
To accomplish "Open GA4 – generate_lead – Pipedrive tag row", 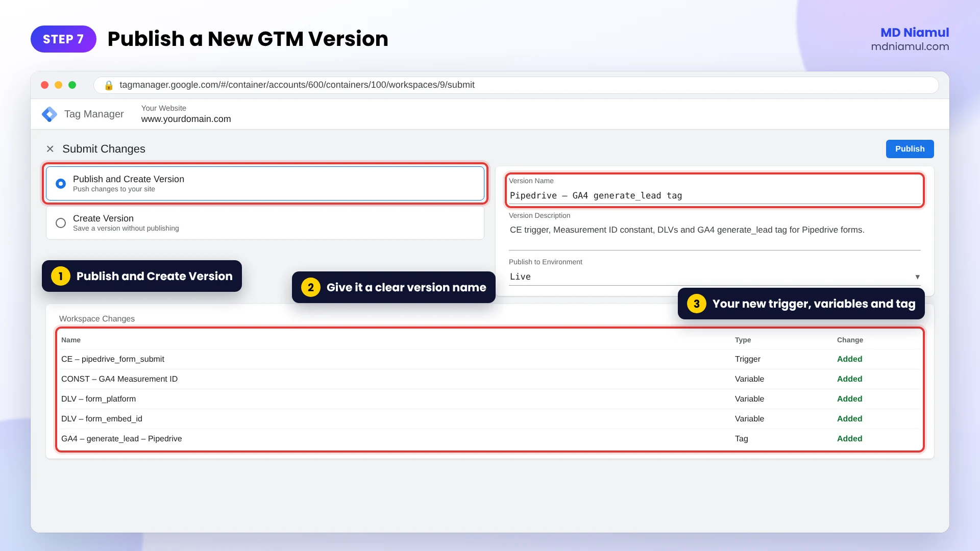I will [490, 439].
